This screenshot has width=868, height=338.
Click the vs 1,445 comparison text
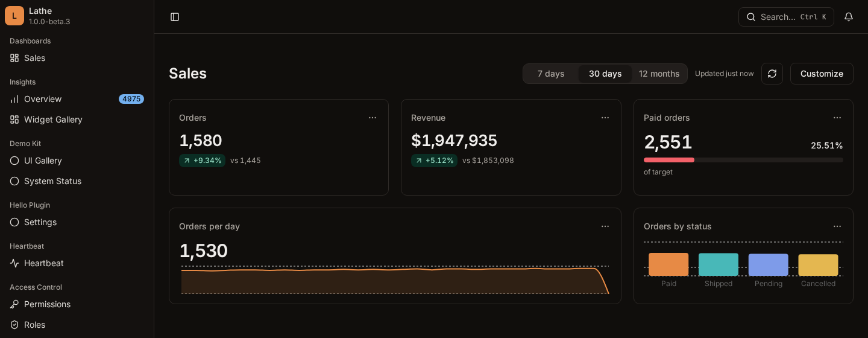tap(245, 161)
